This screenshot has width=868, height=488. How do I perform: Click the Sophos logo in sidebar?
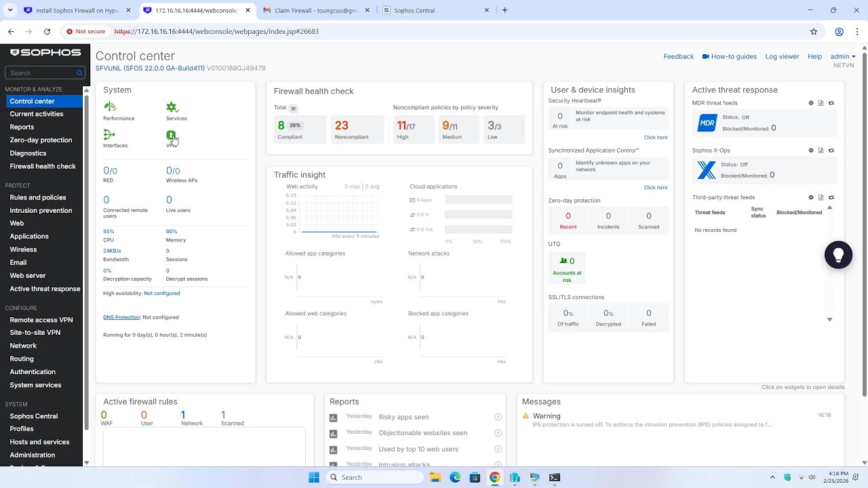tap(45, 52)
